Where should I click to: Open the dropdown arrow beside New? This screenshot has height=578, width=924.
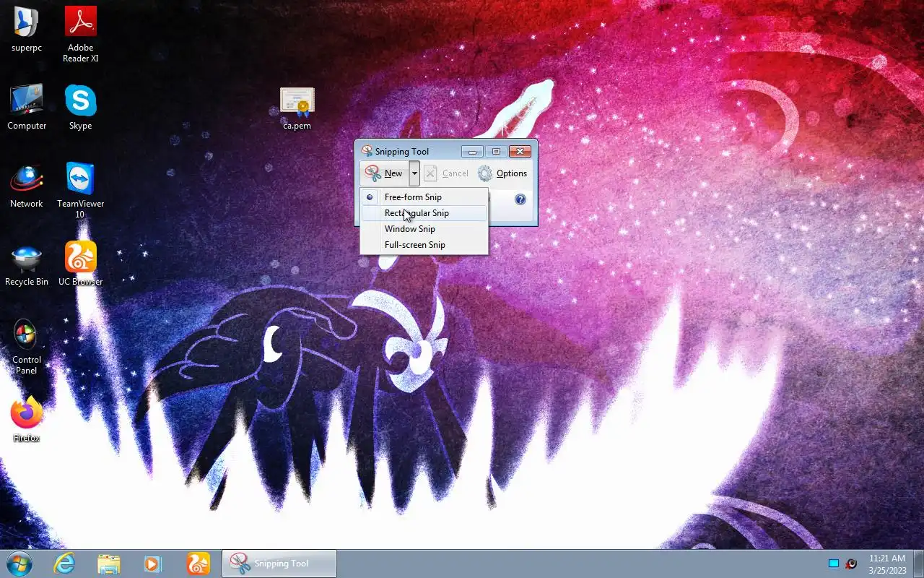[414, 173]
